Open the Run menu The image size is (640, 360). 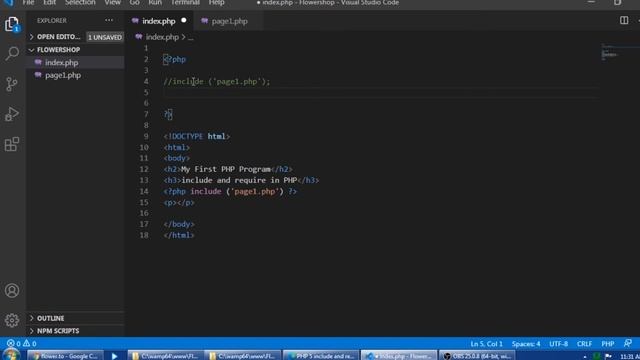point(155,3)
